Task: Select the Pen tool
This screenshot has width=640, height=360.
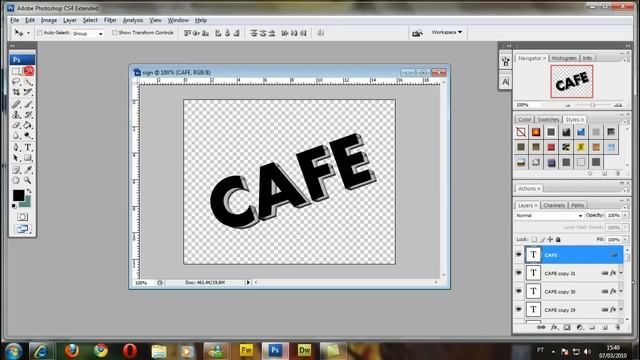Action: (16, 147)
